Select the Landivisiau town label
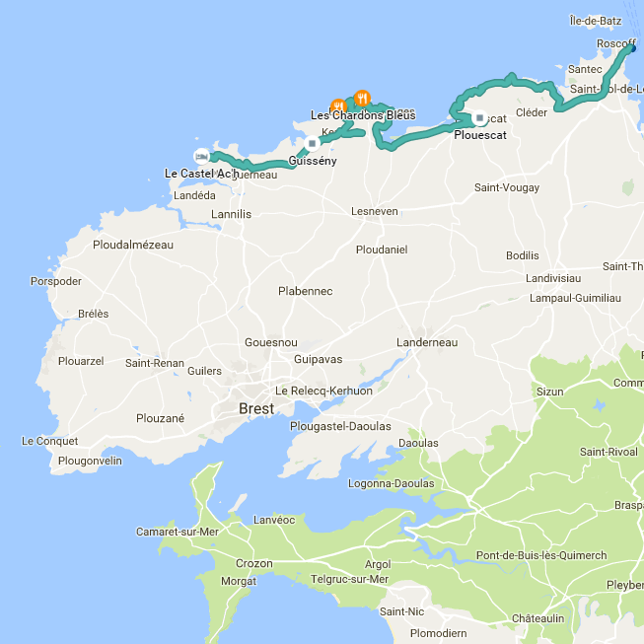 tap(553, 278)
